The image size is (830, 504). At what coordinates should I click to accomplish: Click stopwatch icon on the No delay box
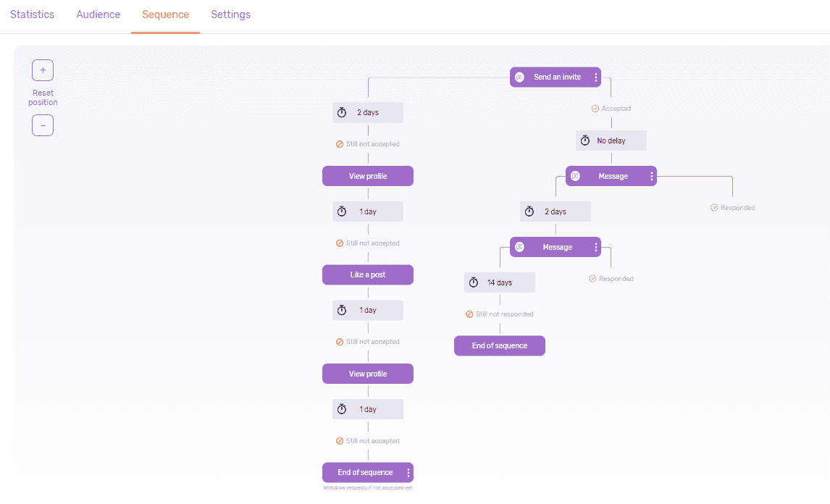pos(585,140)
